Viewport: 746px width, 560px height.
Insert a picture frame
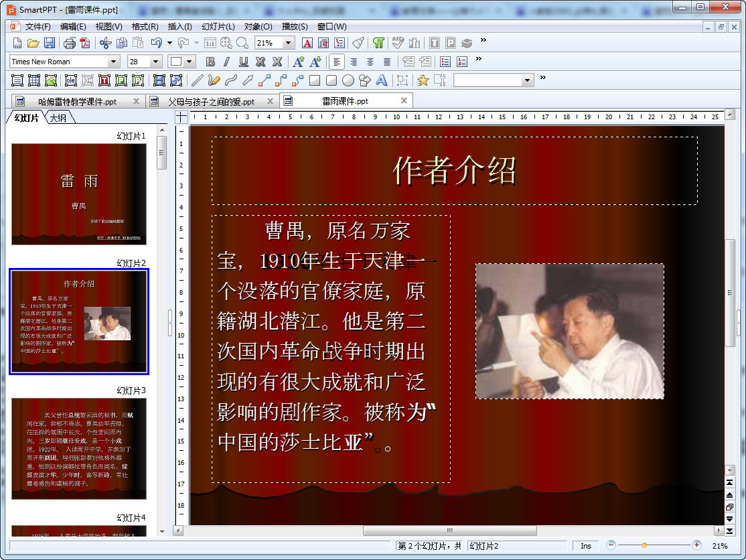coord(51,80)
